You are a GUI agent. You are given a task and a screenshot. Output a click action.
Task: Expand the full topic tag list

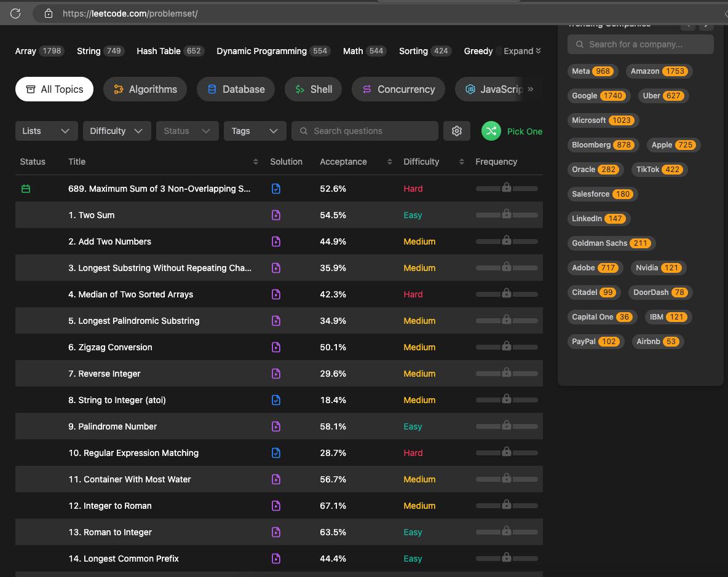coord(522,51)
